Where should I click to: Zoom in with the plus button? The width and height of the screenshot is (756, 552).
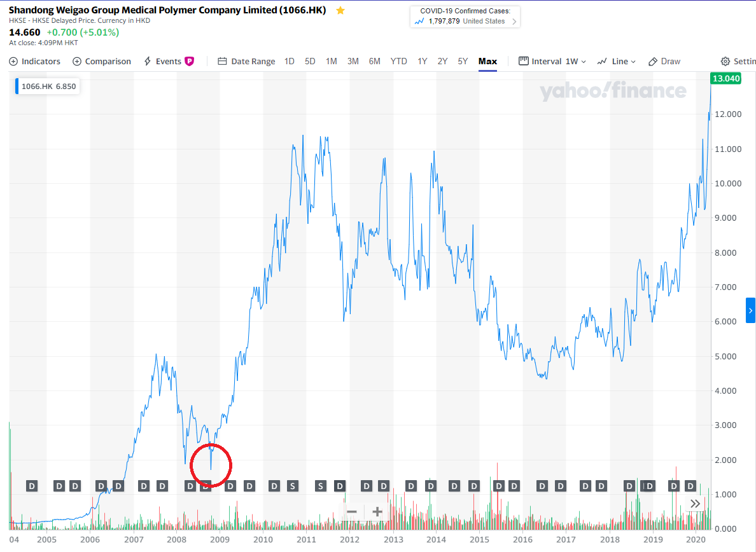pyautogui.click(x=377, y=512)
